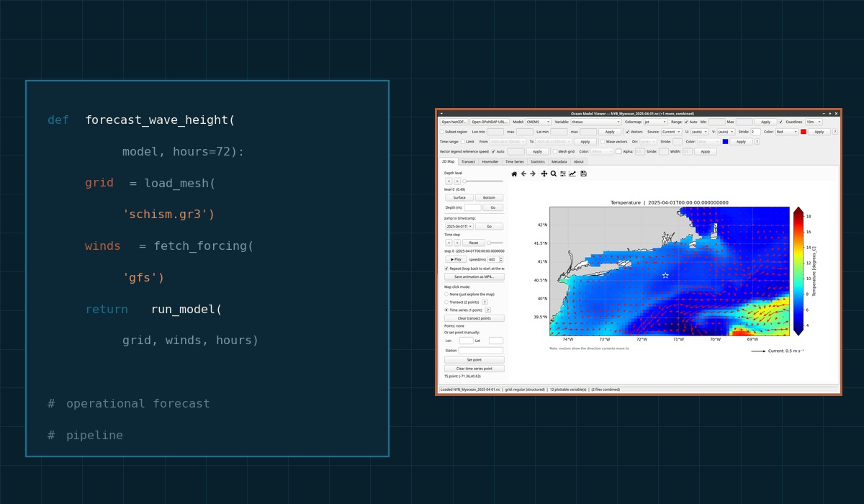Enable the Wave vectors checkbox
Image resolution: width=864 pixels, height=504 pixels.
[x=603, y=142]
